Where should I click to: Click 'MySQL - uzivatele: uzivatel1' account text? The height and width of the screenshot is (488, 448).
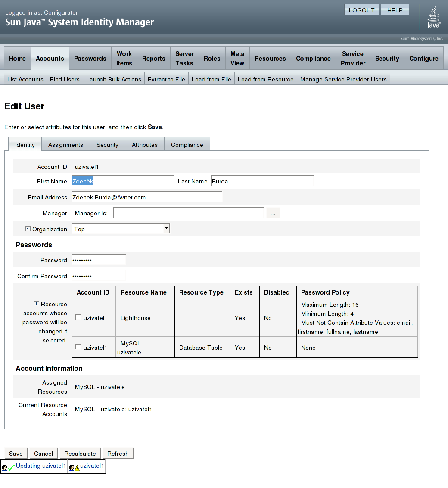click(x=113, y=409)
